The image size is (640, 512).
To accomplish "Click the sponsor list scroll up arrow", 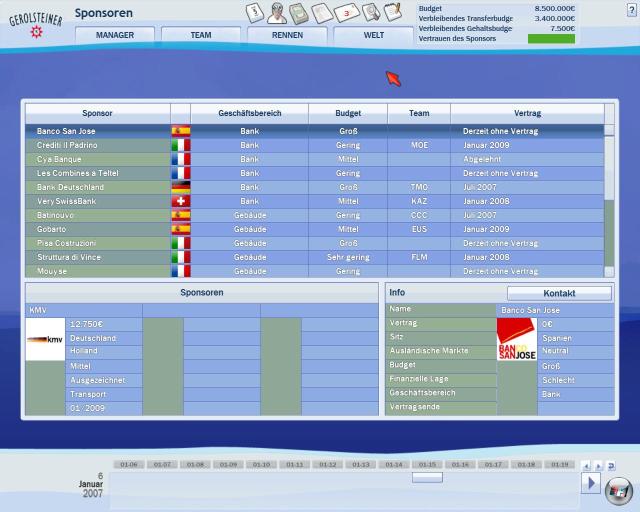I will [609, 130].
